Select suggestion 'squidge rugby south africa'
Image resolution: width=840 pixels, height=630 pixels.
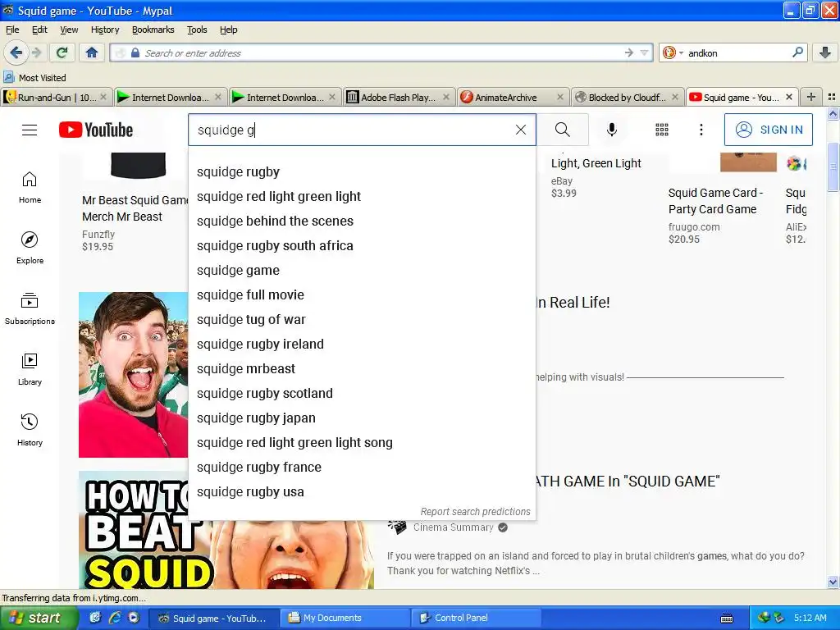point(362,246)
